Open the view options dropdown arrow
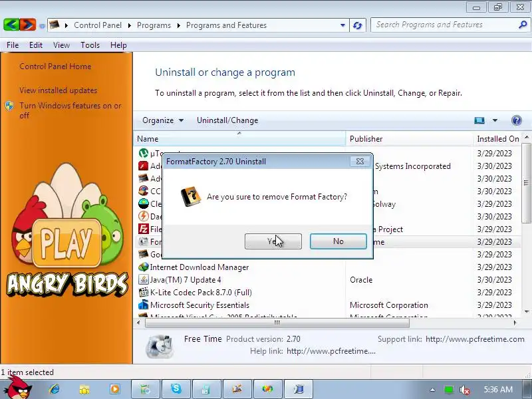 pos(495,120)
